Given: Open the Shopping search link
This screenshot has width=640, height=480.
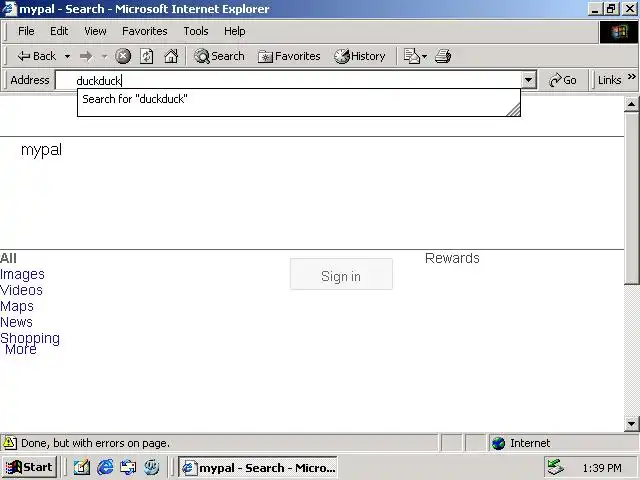Looking at the screenshot, I should pyautogui.click(x=30, y=338).
